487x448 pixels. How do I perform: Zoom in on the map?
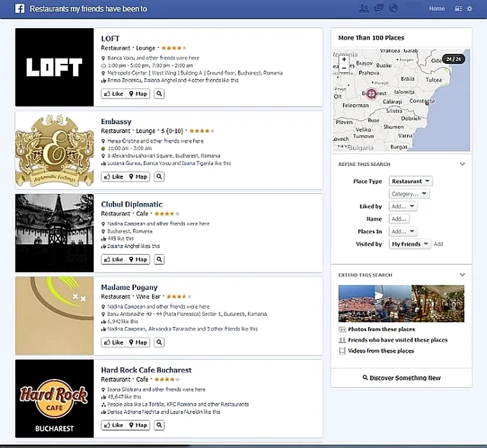344,60
